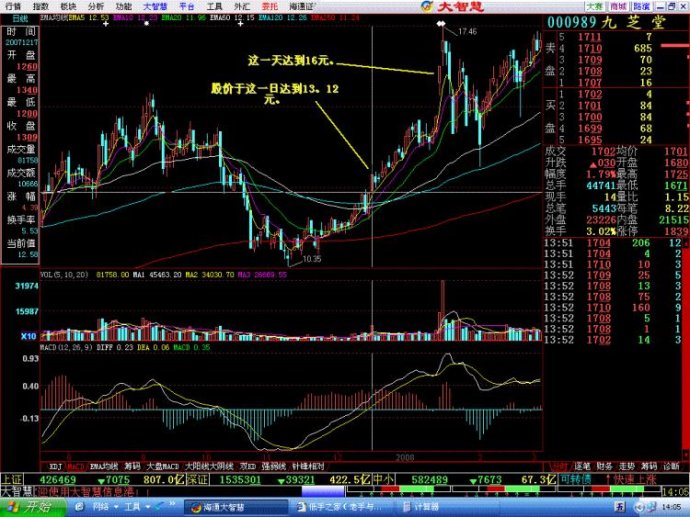Click the VOL(5,10,20) indicator label
Screen dimensions: 690x517
[64, 275]
